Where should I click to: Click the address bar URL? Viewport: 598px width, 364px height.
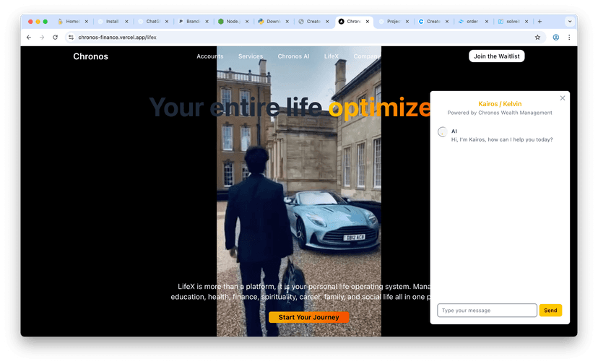117,38
